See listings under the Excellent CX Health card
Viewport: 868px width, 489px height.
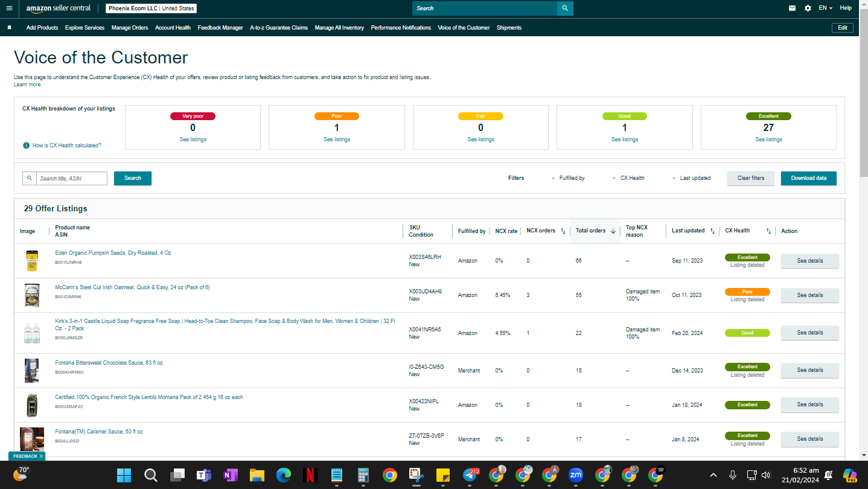point(768,139)
